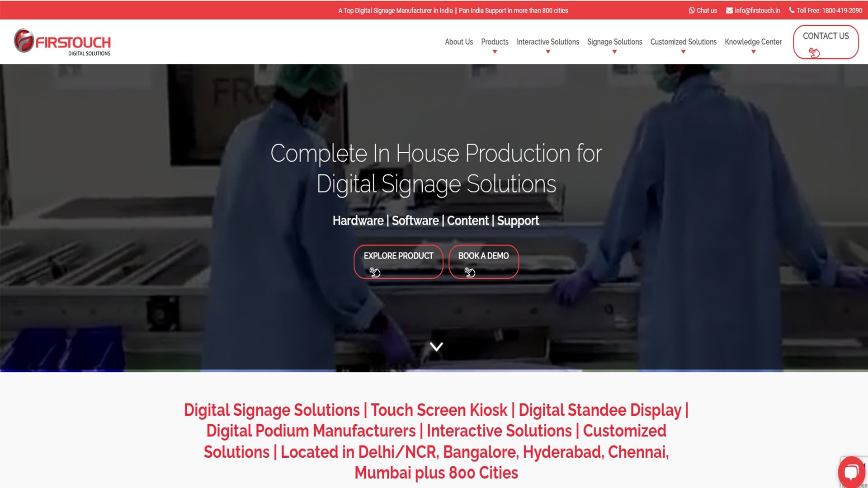Click the Firstouch logo
Viewport: 868px width, 488px height.
(x=62, y=42)
